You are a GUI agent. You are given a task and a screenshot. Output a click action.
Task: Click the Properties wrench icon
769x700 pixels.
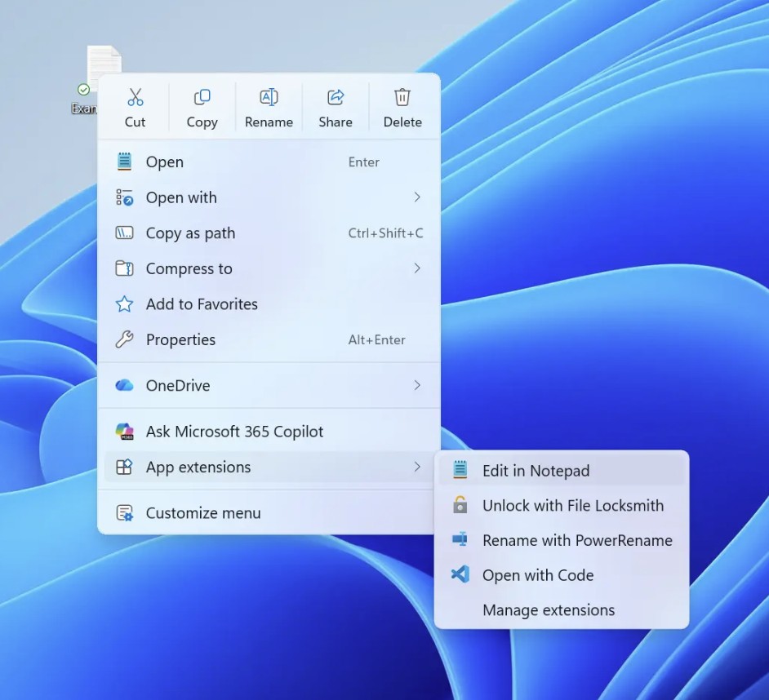[x=124, y=339]
